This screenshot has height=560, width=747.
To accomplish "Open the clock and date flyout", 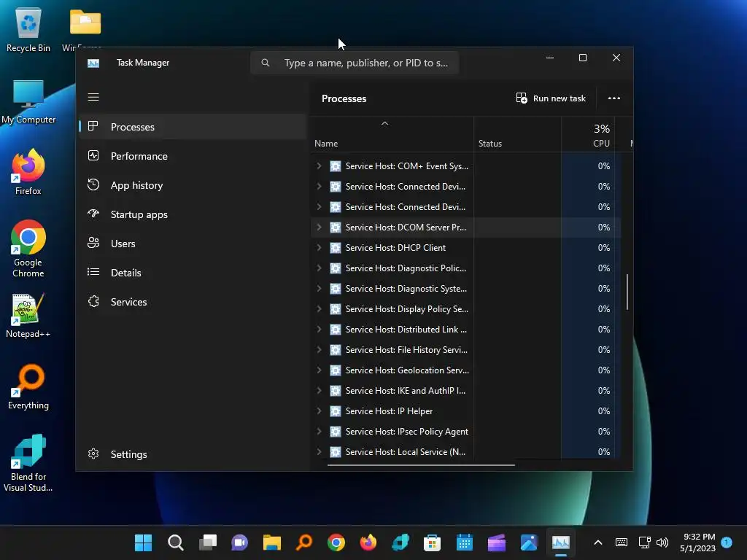I will [x=697, y=542].
